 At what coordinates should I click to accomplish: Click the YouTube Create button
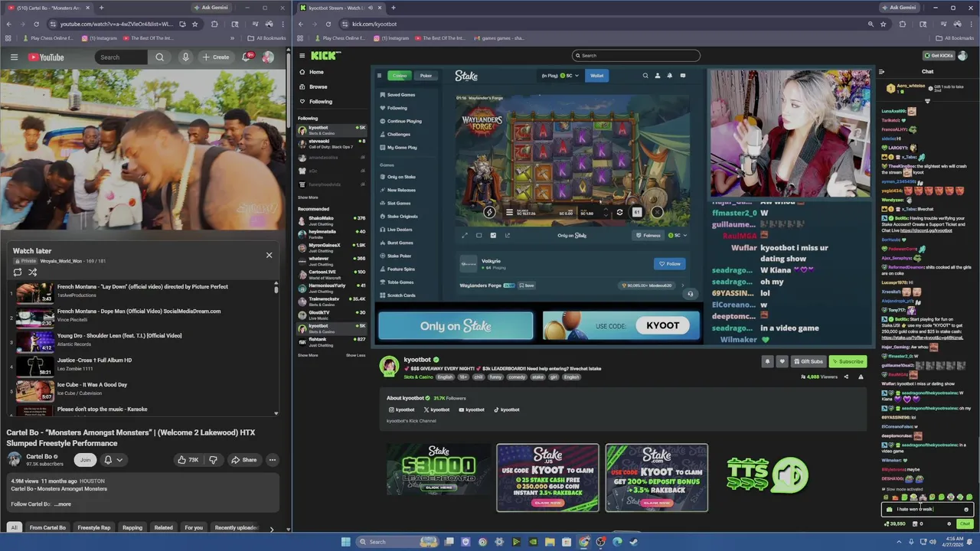pos(215,57)
